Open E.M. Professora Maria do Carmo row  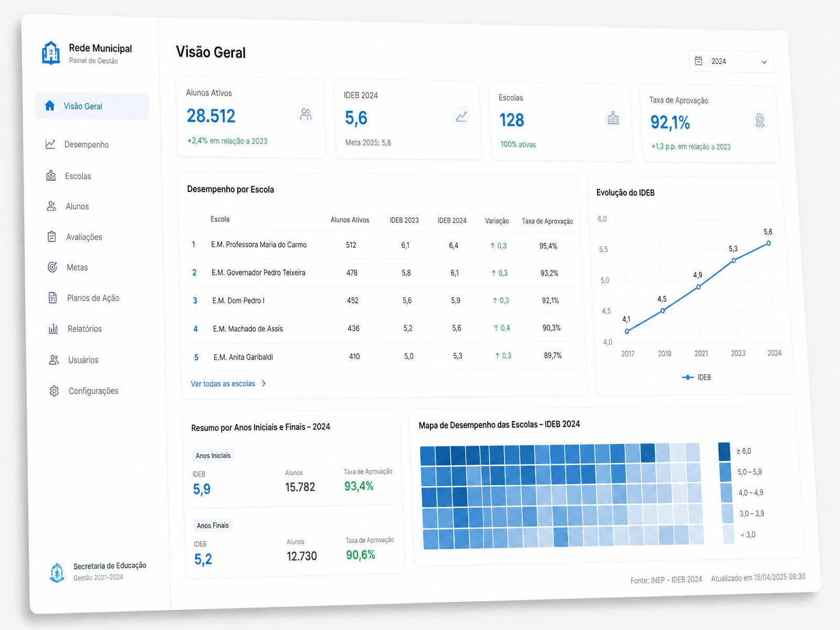(x=382, y=245)
